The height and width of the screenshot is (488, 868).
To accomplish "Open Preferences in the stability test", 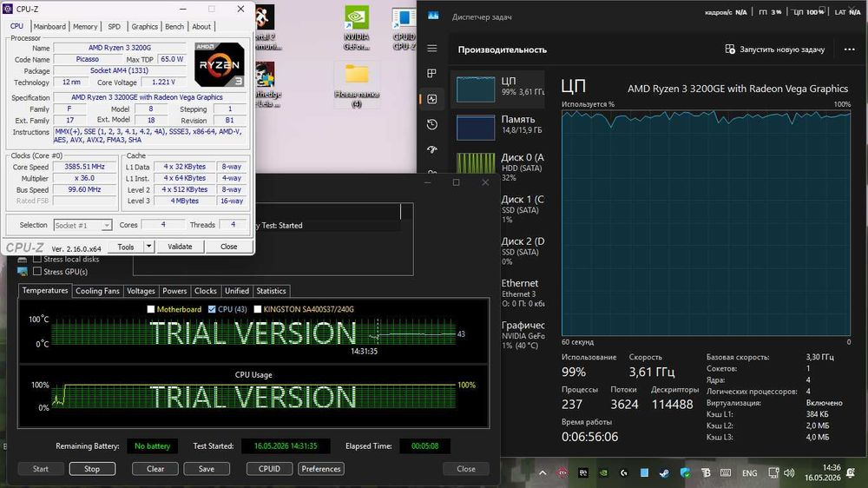I will [321, 469].
